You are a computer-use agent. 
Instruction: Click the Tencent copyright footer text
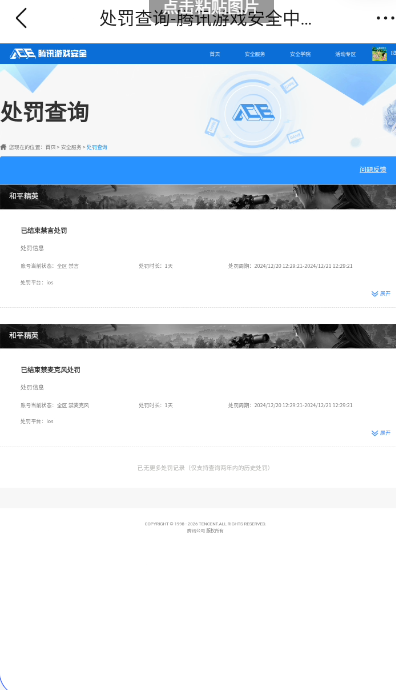point(205,527)
